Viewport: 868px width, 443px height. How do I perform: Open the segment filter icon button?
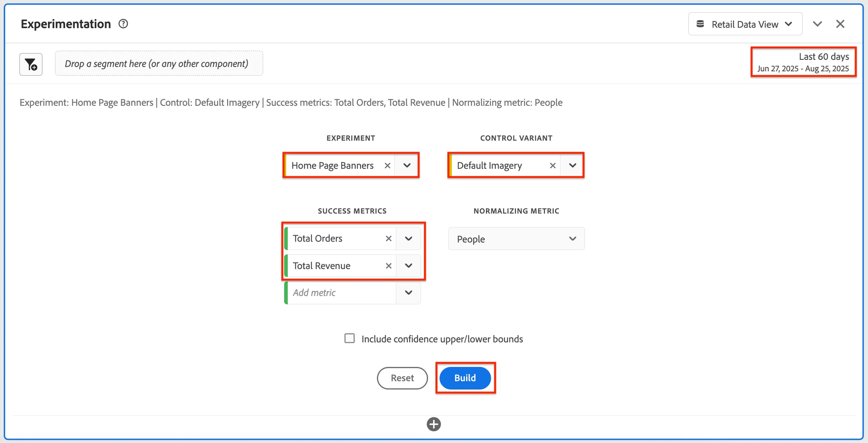pos(31,64)
